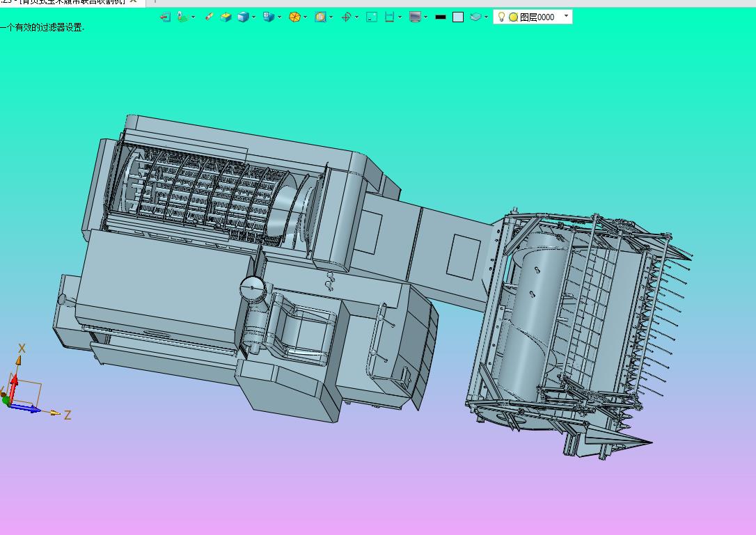Click the blue shaded cube display icon

244,17
